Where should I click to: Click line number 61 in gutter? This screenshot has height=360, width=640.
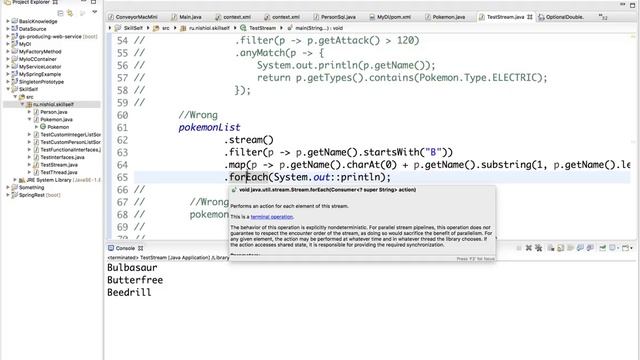click(x=122, y=128)
